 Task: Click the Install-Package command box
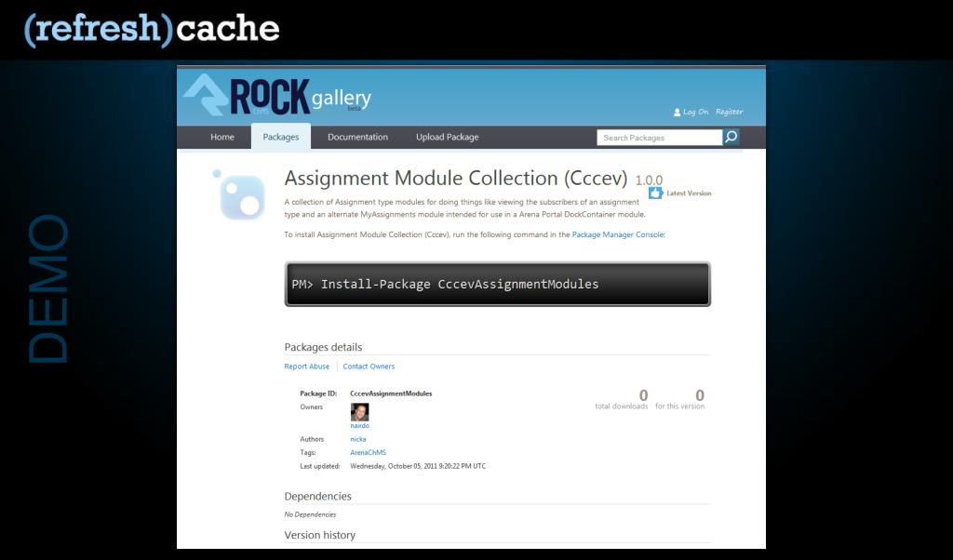click(497, 285)
